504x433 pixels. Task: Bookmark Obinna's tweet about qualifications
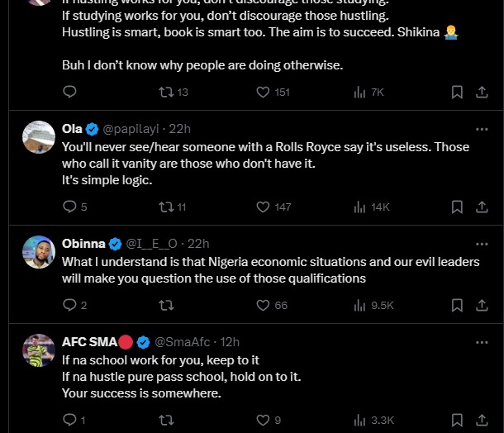pyautogui.click(x=457, y=305)
